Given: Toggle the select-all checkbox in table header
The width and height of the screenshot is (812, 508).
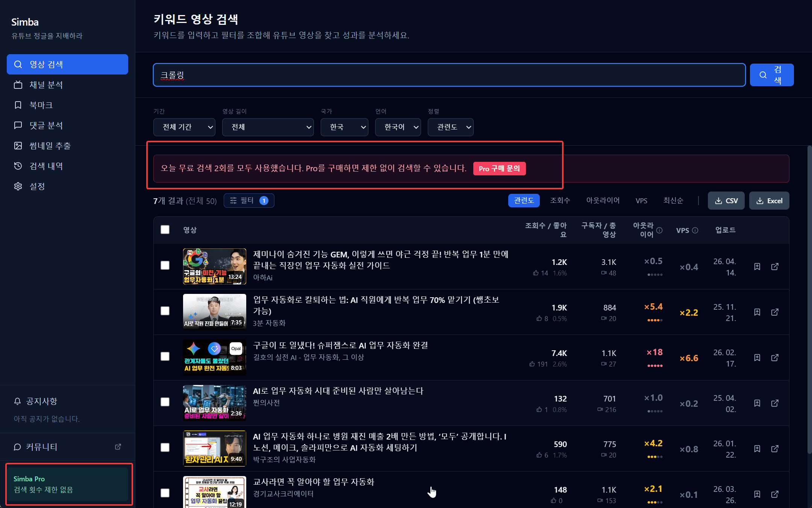Looking at the screenshot, I should pyautogui.click(x=165, y=230).
